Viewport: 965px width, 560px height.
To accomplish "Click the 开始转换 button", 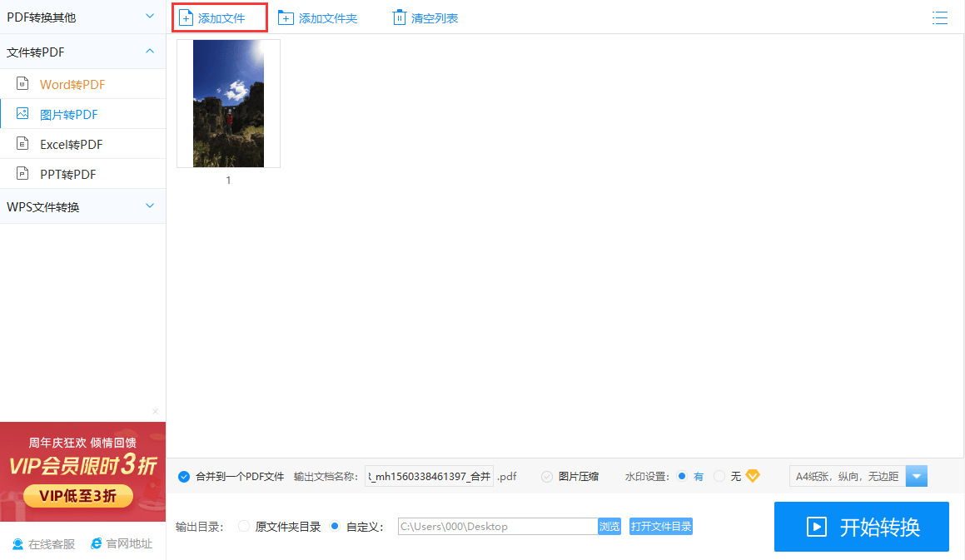I will pos(862,527).
